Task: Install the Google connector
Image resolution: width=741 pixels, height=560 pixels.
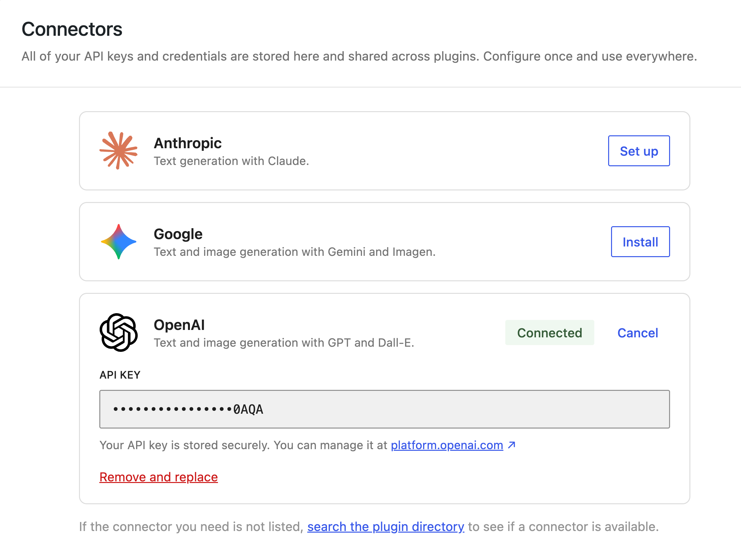Action: (x=640, y=242)
